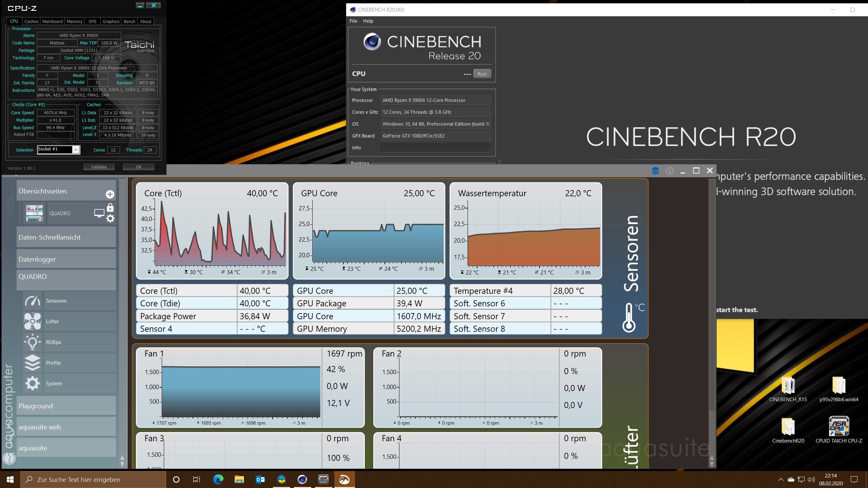This screenshot has height=488, width=868.
Task: Open the Lüfter fan icon in sidebar
Action: pyautogui.click(x=33, y=321)
